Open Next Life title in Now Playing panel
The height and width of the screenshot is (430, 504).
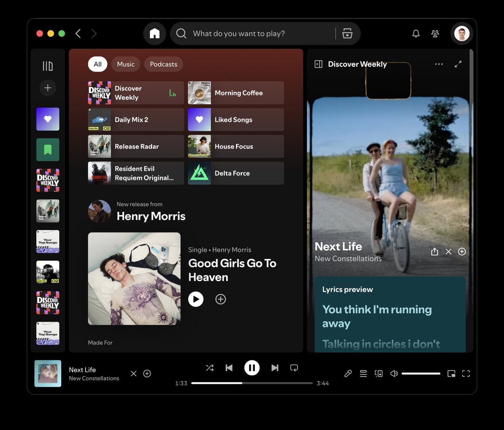[x=338, y=246]
